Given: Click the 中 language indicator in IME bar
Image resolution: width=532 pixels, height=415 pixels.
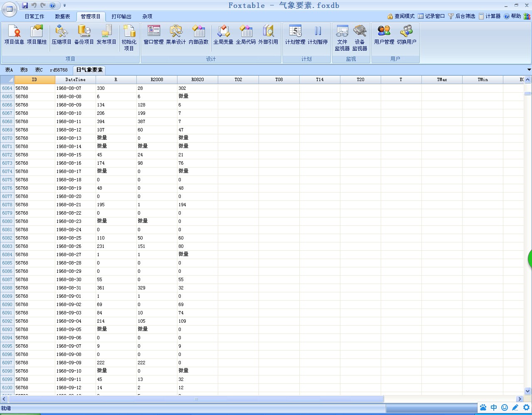Looking at the screenshot, I should point(494,408).
